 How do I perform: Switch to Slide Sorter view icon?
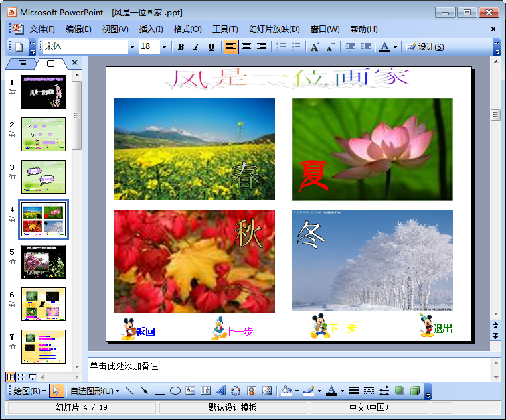click(x=22, y=376)
